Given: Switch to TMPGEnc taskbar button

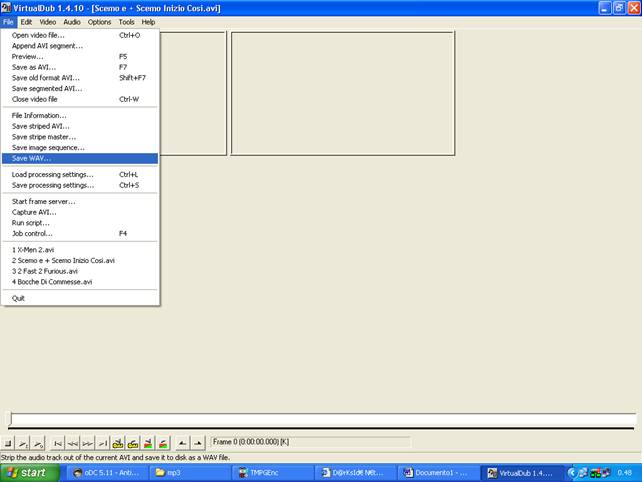Looking at the screenshot, I should click(272, 473).
